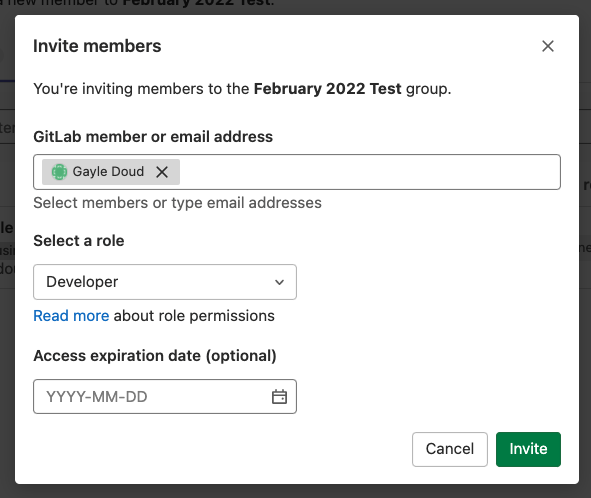Viewport: 591px width, 498px height.
Task: Select the Gayle Doud member token
Action: point(111,172)
